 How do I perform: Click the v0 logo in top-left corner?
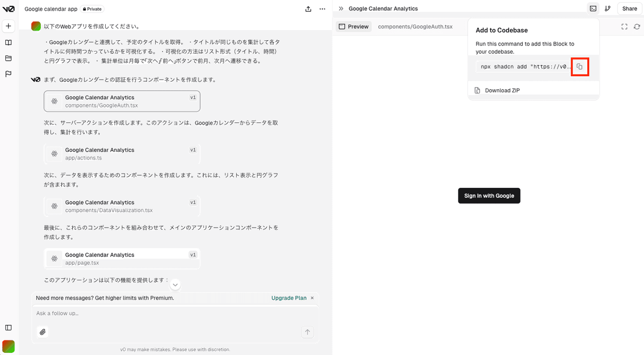pos(8,9)
